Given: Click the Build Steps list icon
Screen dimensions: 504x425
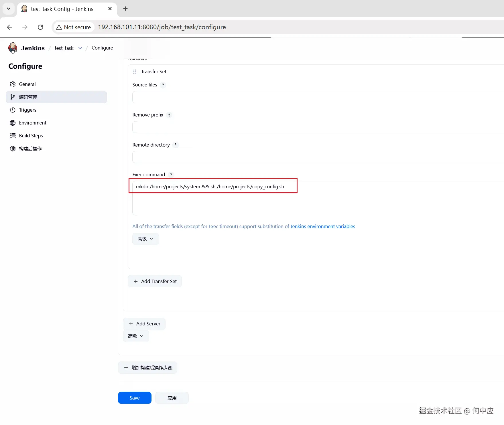Looking at the screenshot, I should pyautogui.click(x=13, y=136).
